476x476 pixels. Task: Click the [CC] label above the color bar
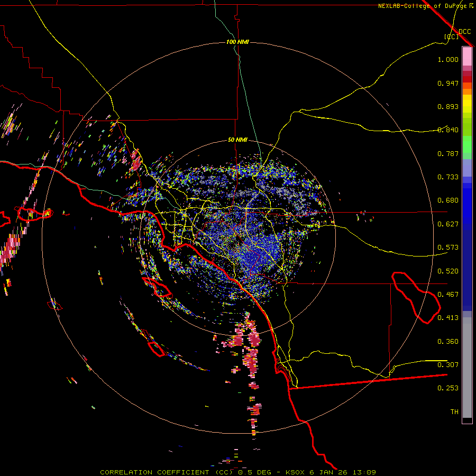pos(451,36)
